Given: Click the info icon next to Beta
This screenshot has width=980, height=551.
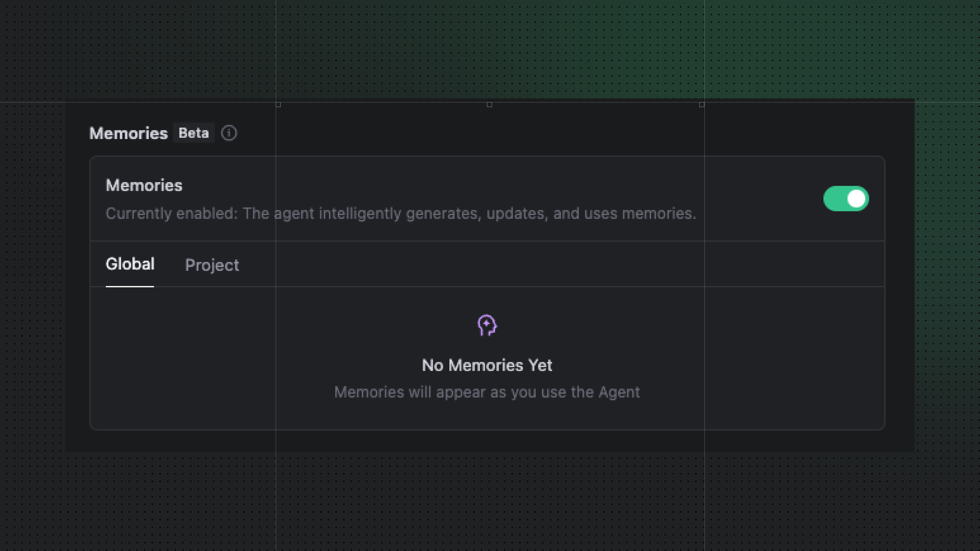Looking at the screenshot, I should [x=229, y=133].
